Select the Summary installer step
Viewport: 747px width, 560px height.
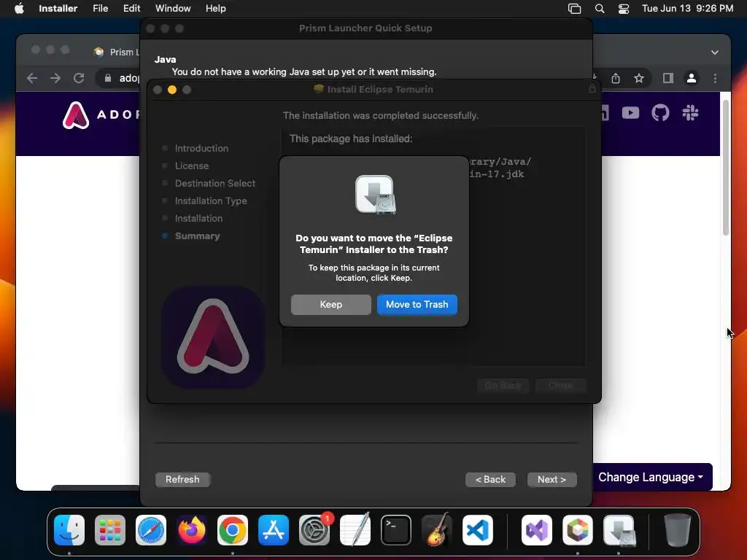[x=197, y=236]
